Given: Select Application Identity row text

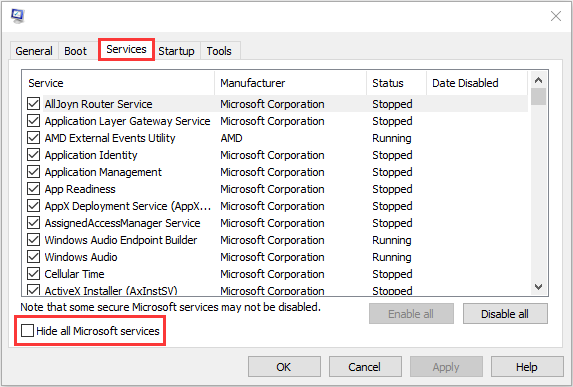Looking at the screenshot, I should tap(91, 155).
